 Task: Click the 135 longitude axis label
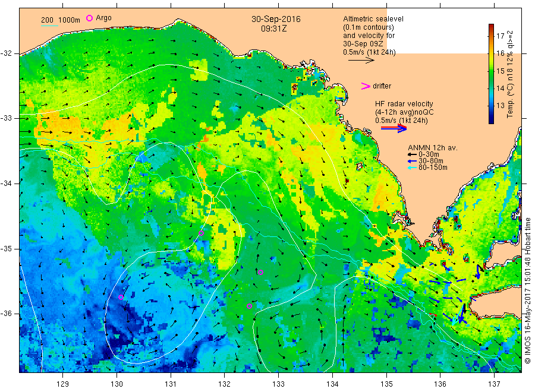(x=386, y=384)
